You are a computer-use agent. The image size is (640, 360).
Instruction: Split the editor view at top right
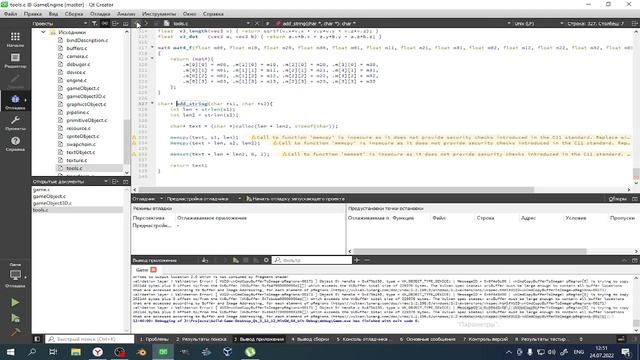635,23
